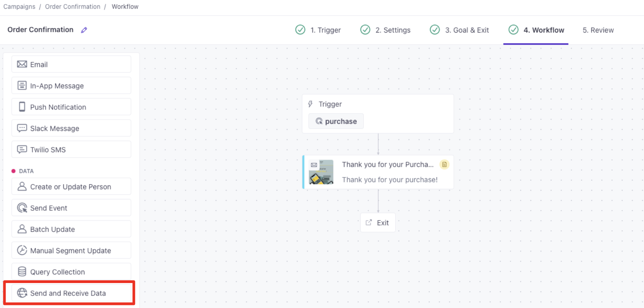Select the Exit node in workflow
Image resolution: width=644 pixels, height=308 pixels.
pos(378,223)
